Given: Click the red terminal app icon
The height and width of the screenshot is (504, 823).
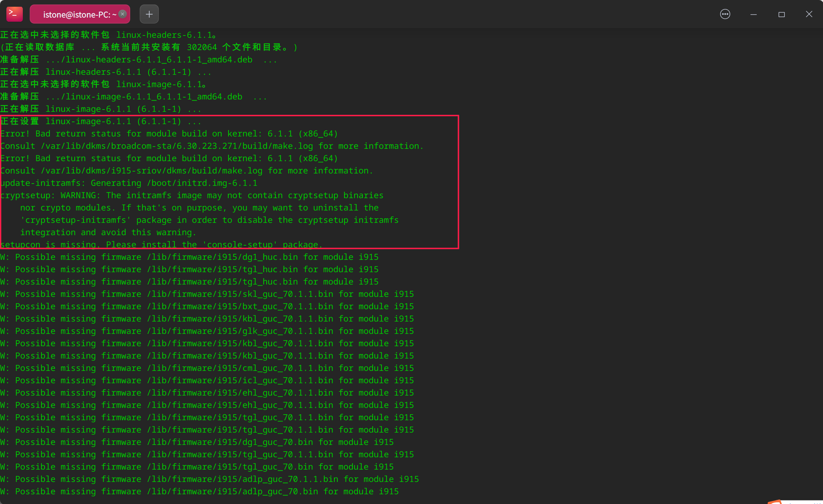Looking at the screenshot, I should [15, 14].
